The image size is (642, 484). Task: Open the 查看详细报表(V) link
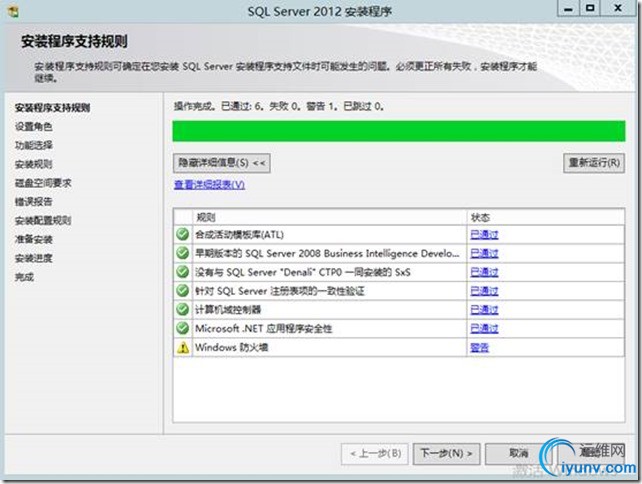(209, 185)
